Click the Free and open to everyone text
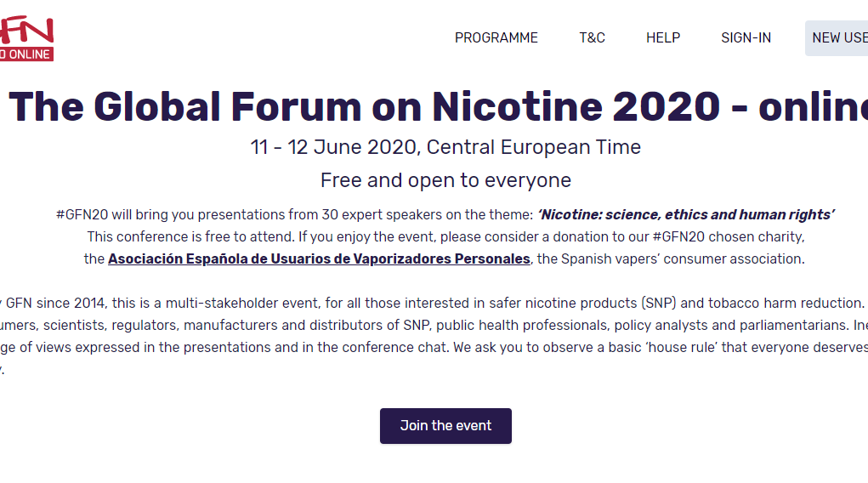 [445, 180]
